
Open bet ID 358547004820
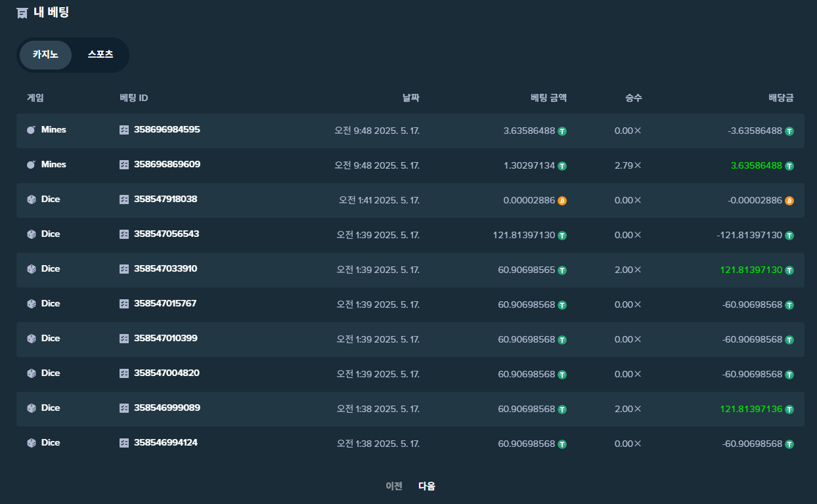tap(166, 373)
